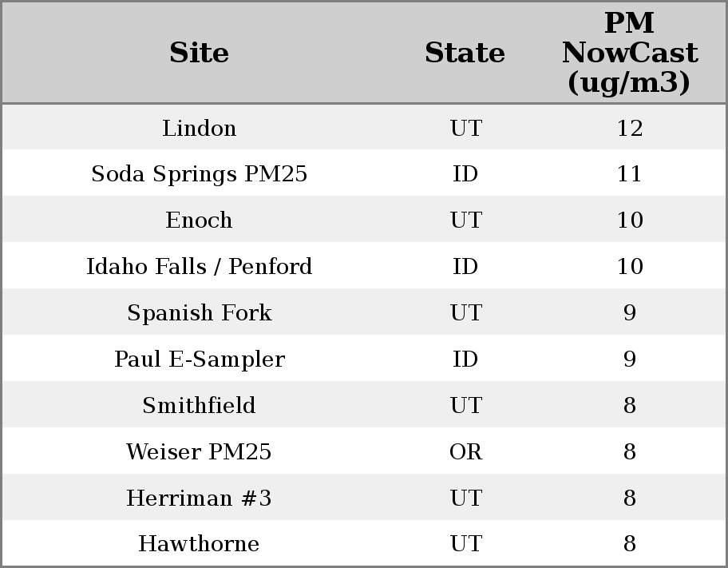Click the PM NowCast (ug/m3) header

tap(629, 54)
